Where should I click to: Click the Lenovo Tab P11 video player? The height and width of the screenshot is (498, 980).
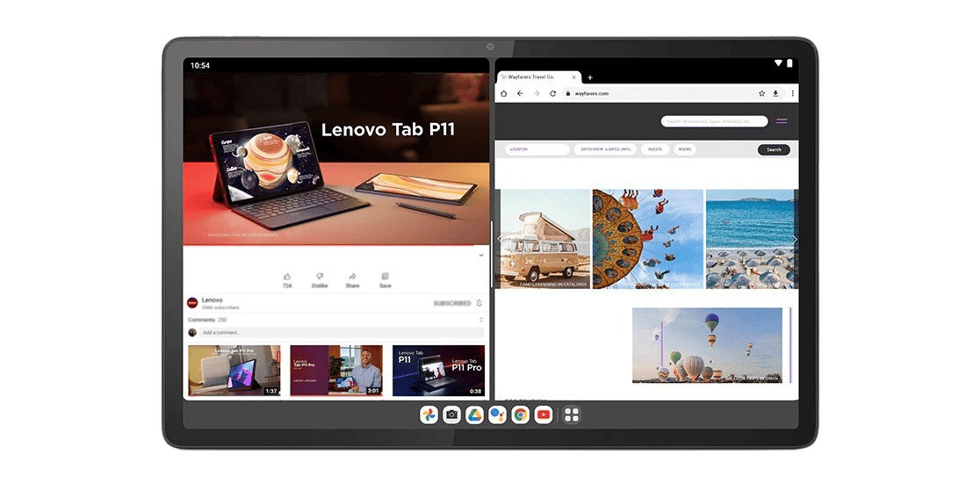(x=336, y=159)
